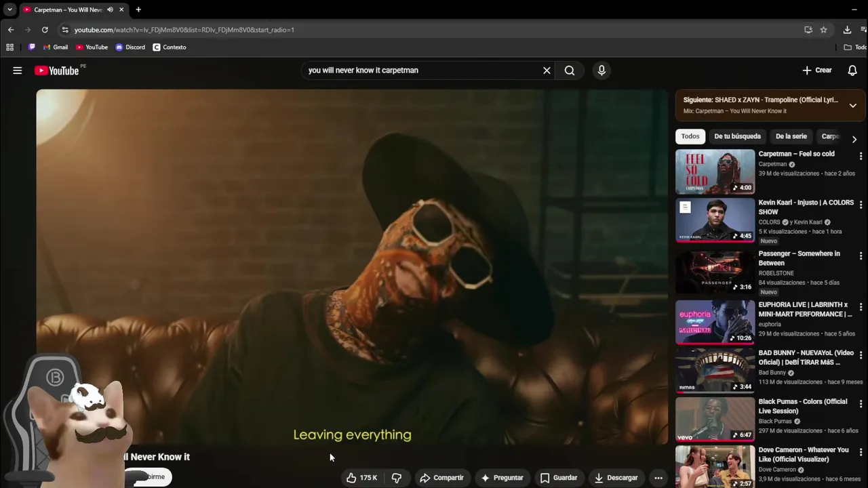
Task: Open Passenger Somewhere in Between thumbnail
Action: coord(715,272)
